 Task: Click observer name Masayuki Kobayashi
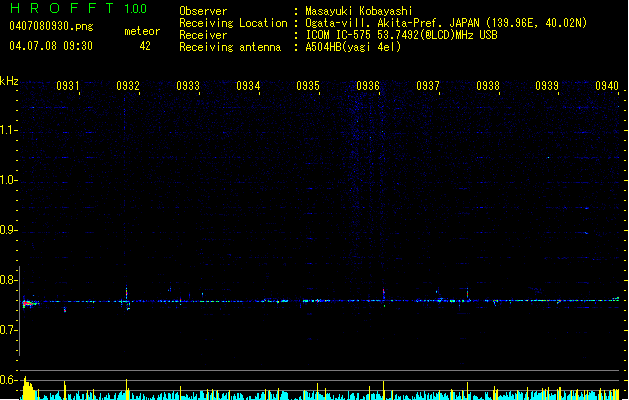point(359,11)
